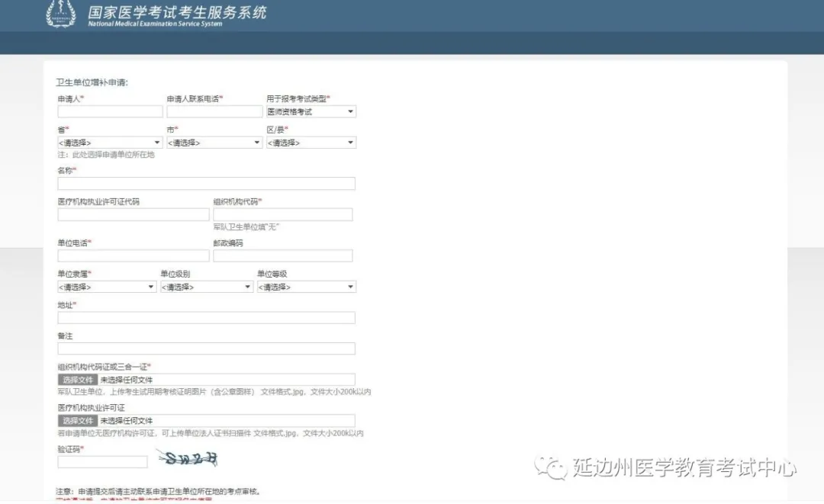Open the 单位等级 grade dropdown
824x504 pixels.
(306, 287)
